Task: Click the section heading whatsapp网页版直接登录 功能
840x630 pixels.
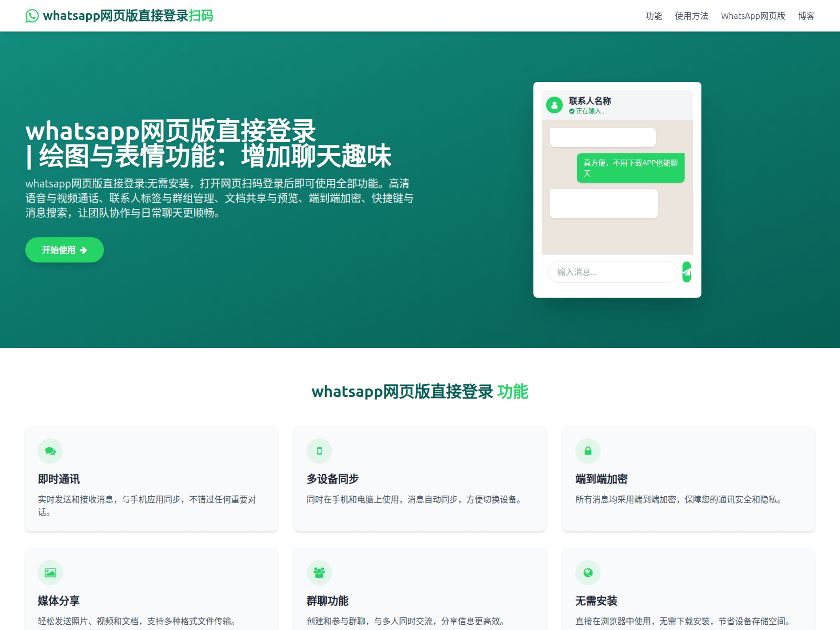Action: (420, 392)
